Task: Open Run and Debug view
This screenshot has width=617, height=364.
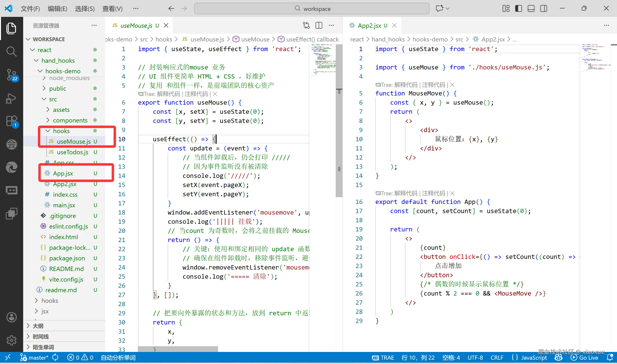Action: point(11,98)
